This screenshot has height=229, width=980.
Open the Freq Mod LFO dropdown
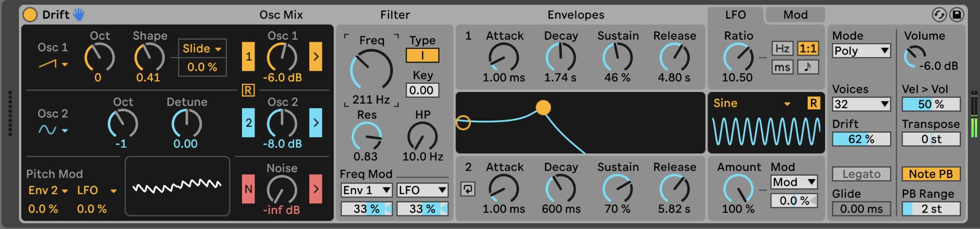422,190
